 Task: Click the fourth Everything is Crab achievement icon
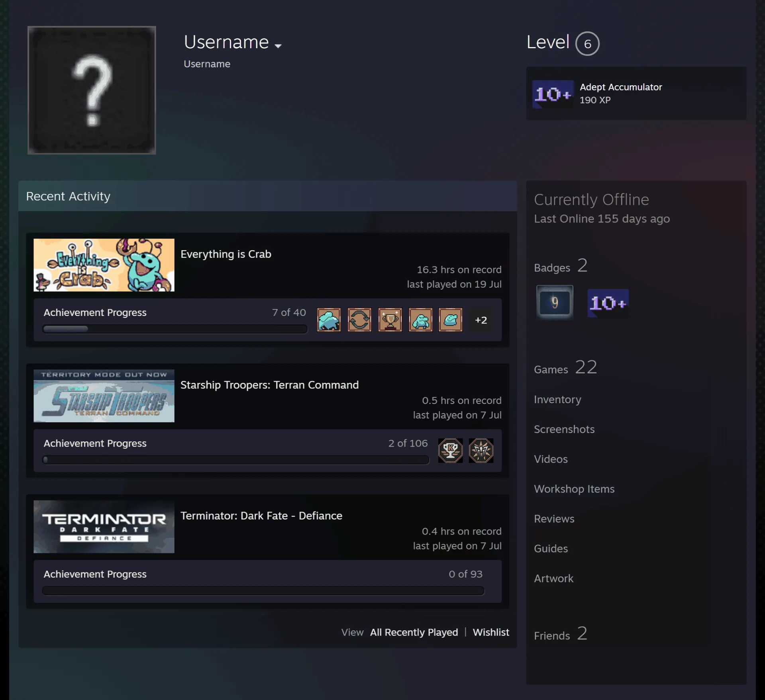point(420,320)
